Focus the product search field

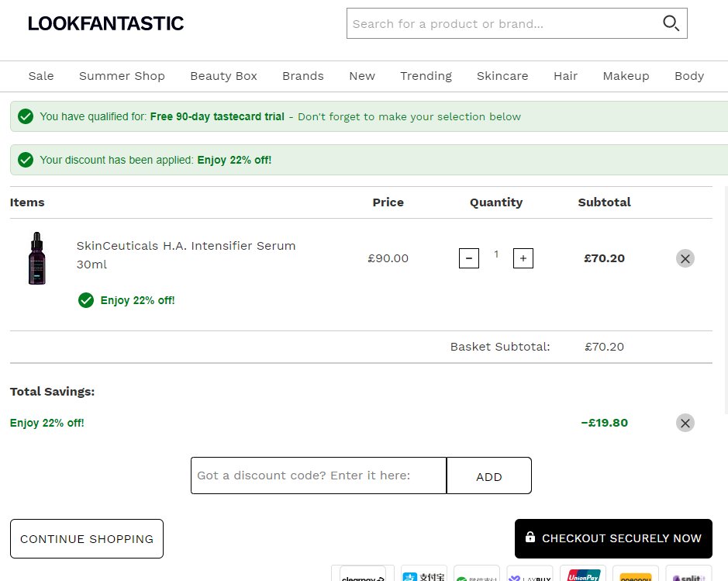coord(504,23)
